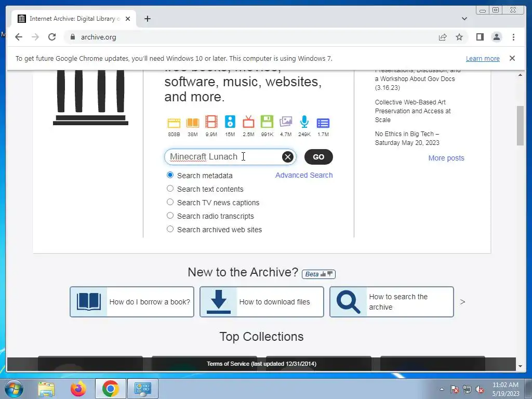532x399 pixels.
Task: Open How do I borrow a book card
Action: (x=132, y=302)
